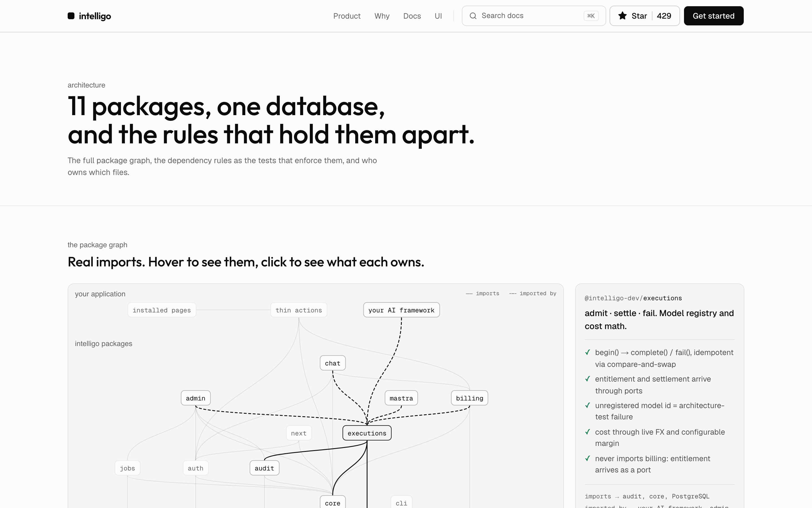Focus the Search docs field
The height and width of the screenshot is (508, 812).
coord(533,16)
